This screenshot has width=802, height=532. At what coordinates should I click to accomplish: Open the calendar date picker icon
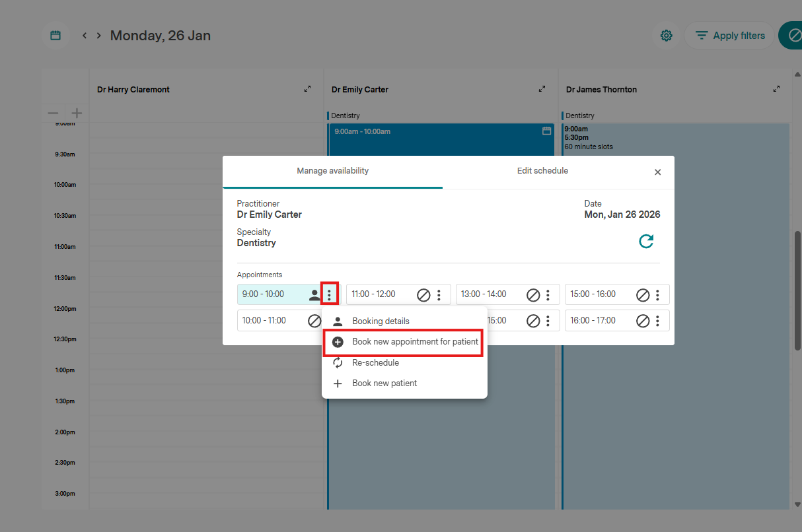point(56,36)
